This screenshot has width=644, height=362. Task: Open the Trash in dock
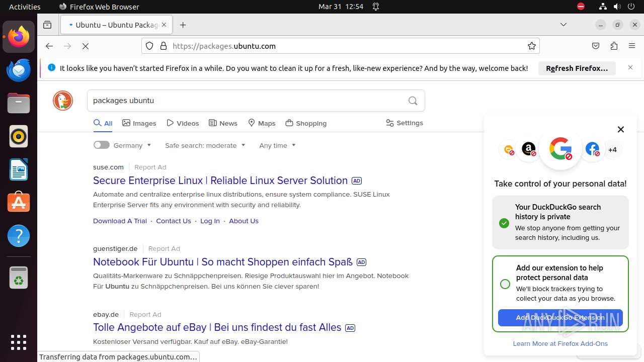(x=19, y=278)
